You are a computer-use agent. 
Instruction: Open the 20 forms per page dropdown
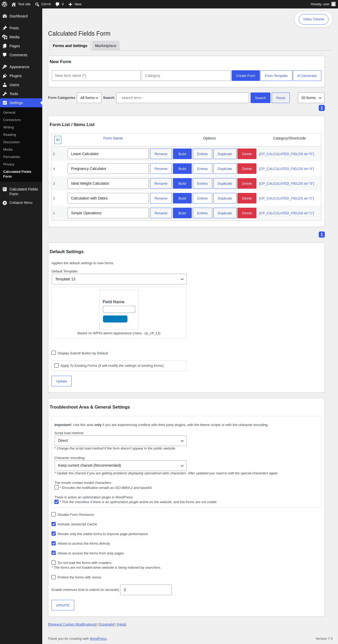click(x=311, y=98)
